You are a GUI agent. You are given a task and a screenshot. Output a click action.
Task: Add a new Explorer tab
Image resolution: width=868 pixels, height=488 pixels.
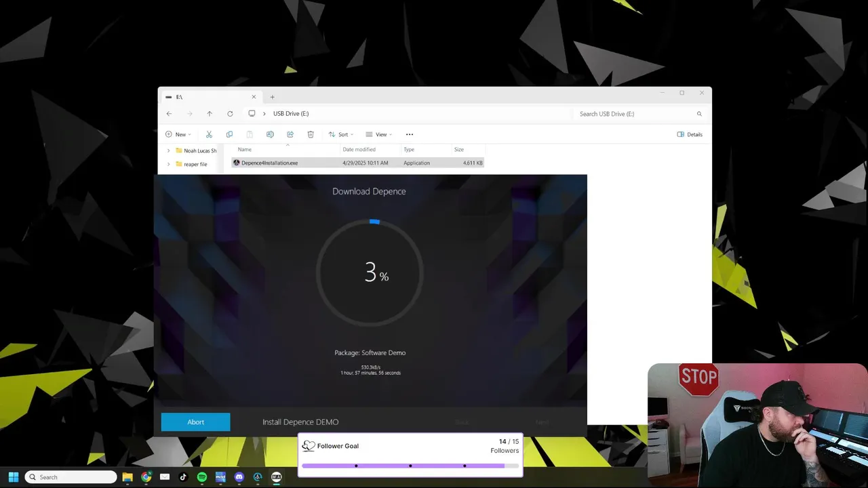point(272,97)
